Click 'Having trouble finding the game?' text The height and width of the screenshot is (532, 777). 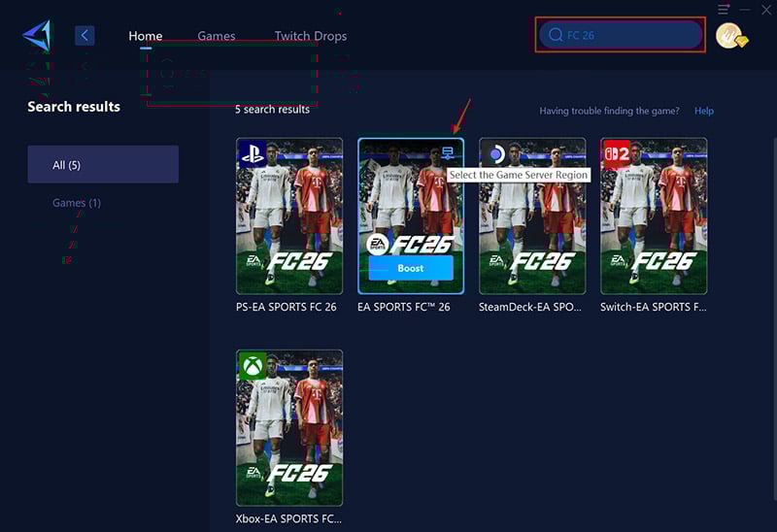[609, 111]
